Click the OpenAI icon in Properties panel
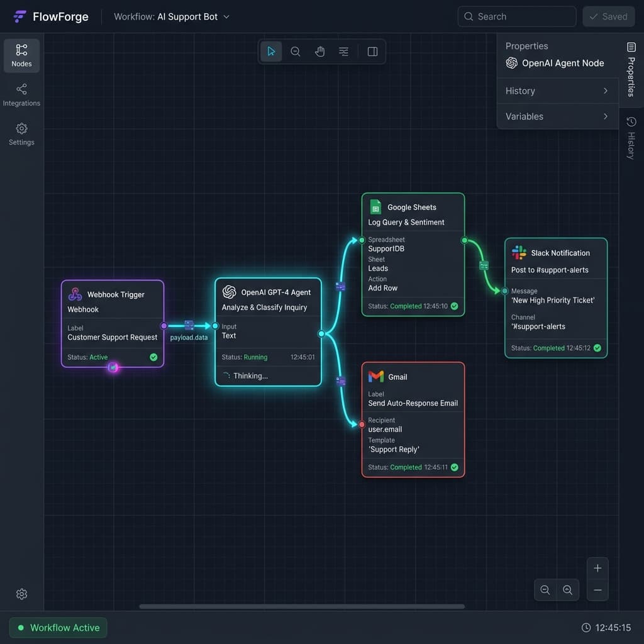644x644 pixels. [512, 63]
